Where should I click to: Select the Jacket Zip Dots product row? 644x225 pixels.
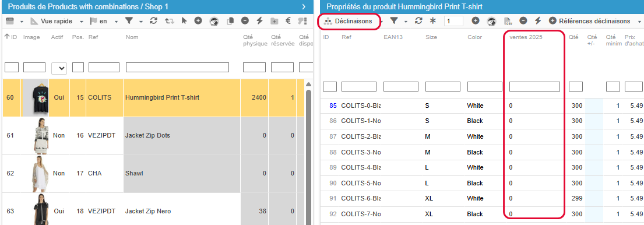153,135
